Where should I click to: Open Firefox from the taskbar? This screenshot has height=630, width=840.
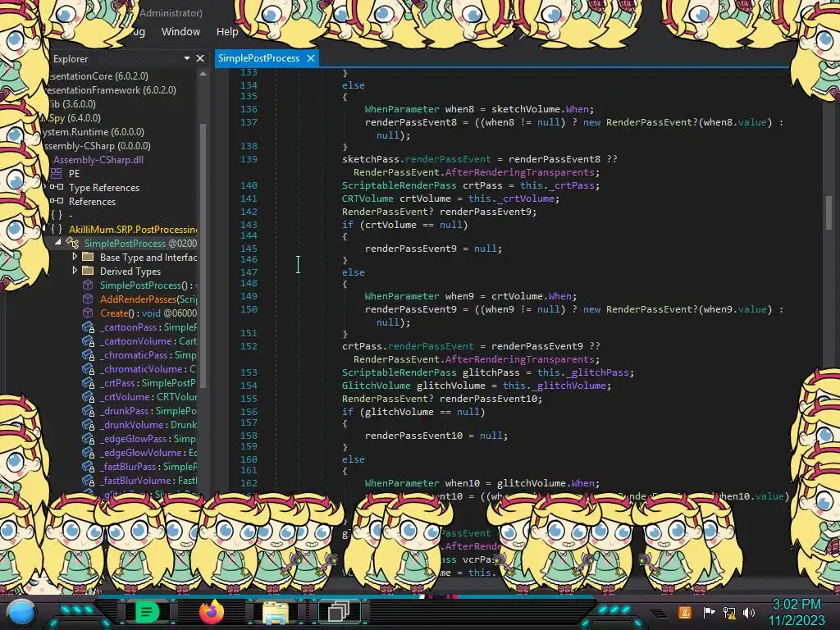(x=211, y=612)
